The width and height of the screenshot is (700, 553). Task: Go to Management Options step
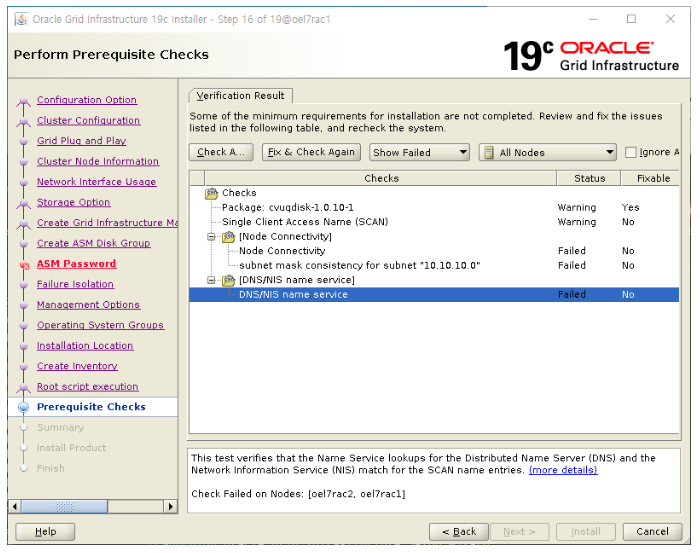pyautogui.click(x=88, y=305)
